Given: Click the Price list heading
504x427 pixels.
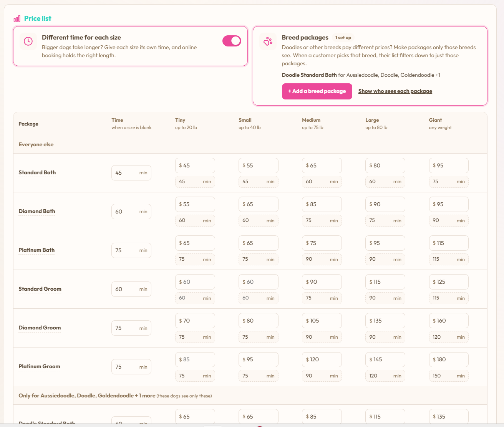Looking at the screenshot, I should [x=38, y=18].
